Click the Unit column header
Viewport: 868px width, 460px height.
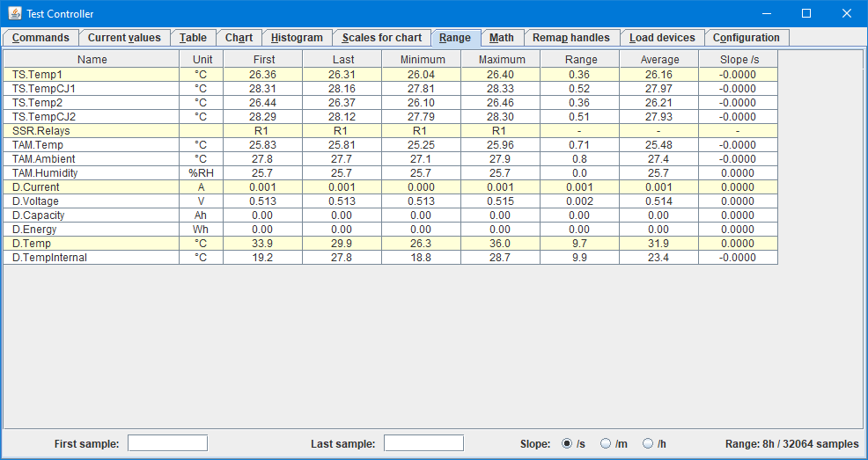[202, 59]
